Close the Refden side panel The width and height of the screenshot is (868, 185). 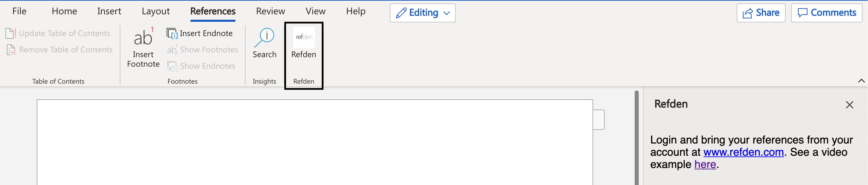[x=850, y=105]
